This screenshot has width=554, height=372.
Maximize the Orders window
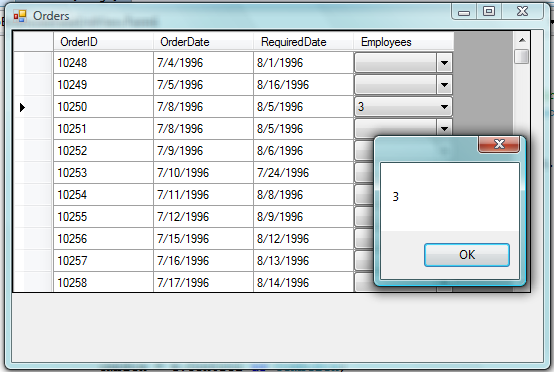(x=489, y=12)
